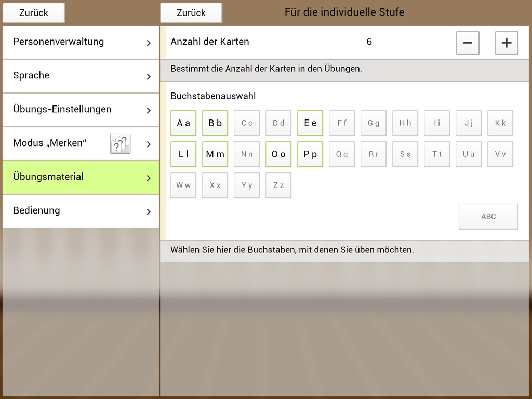532x399 pixels.
Task: Open the Übungs-Einstellungen menu entry
Action: 62,110
